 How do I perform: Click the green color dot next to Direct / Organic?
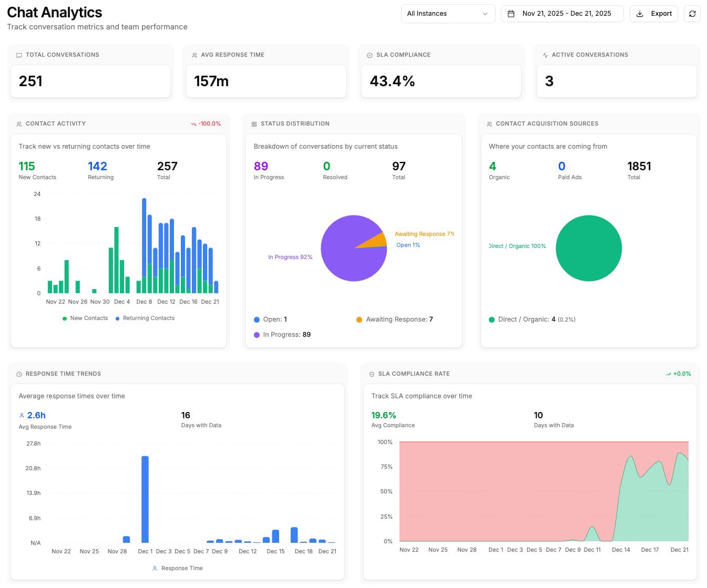(x=491, y=319)
